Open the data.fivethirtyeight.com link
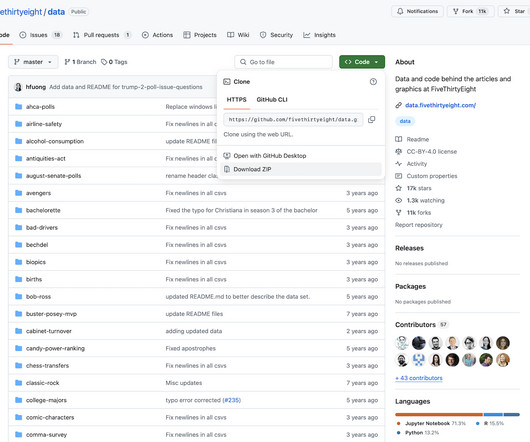This screenshot has height=442, width=530. point(440,105)
